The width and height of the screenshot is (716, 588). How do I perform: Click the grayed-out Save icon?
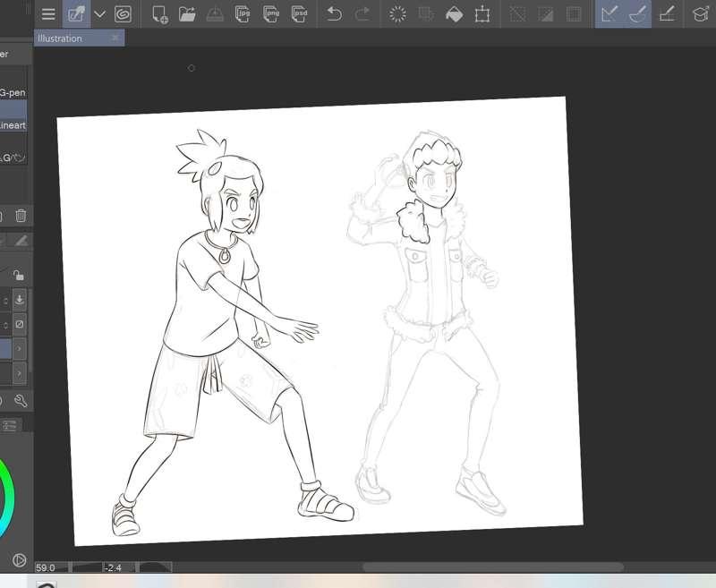[215, 14]
